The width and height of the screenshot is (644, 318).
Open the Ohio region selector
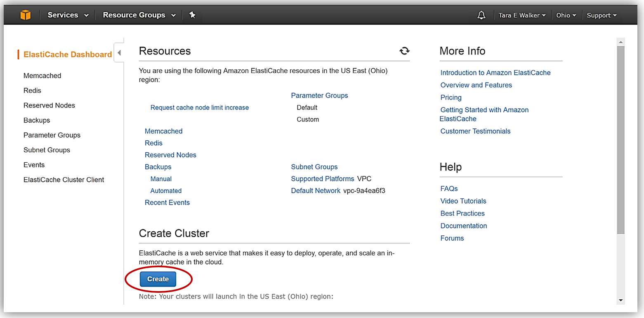point(566,15)
